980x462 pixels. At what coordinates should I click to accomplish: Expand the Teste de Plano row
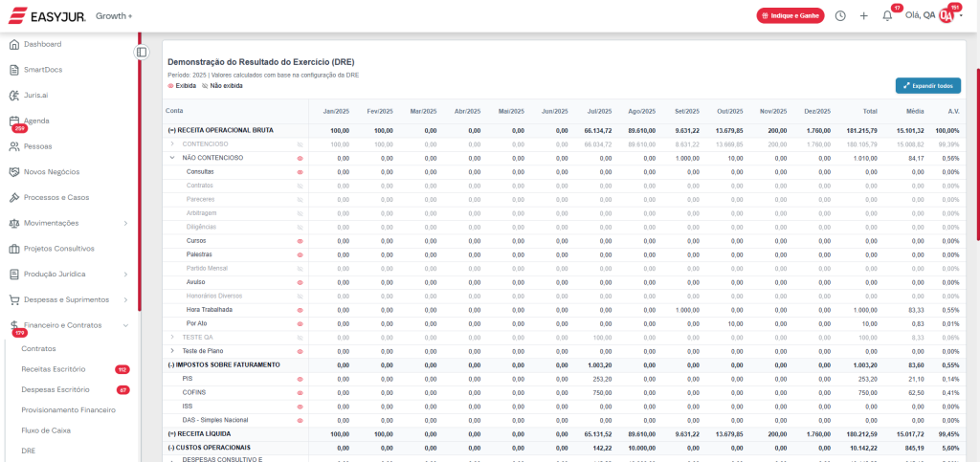(172, 351)
